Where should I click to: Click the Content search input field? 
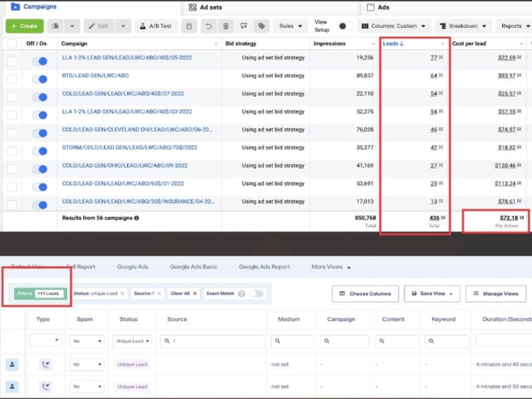pyautogui.click(x=396, y=341)
